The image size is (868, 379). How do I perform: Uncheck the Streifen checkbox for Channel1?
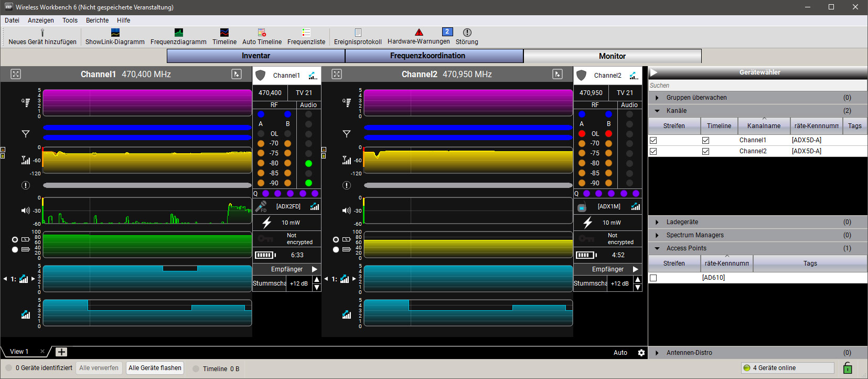pos(653,141)
